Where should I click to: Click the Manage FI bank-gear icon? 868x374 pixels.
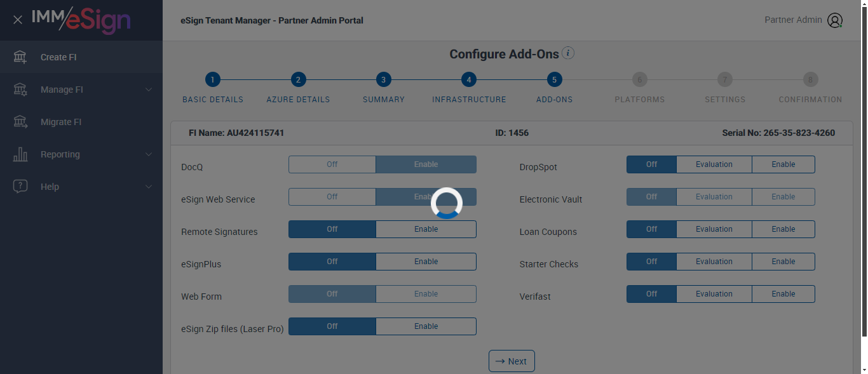tap(20, 90)
